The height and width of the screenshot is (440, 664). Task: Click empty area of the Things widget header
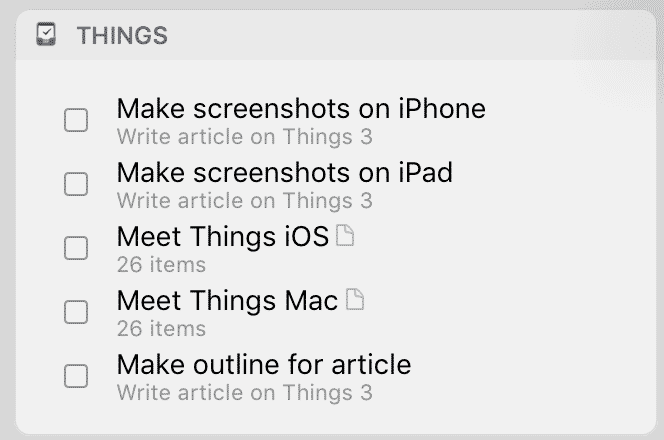(x=402, y=35)
